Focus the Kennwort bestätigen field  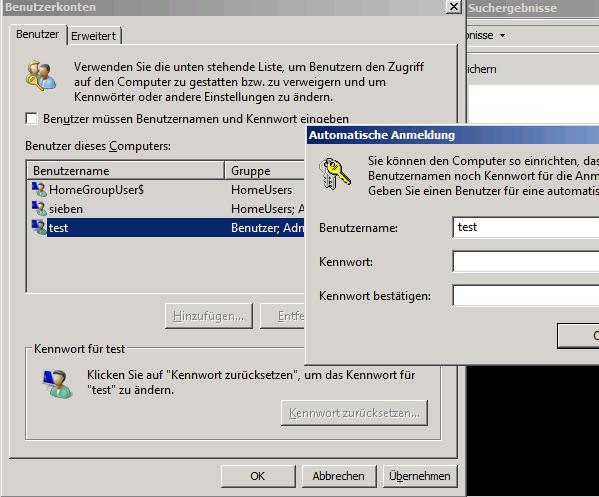(x=526, y=295)
